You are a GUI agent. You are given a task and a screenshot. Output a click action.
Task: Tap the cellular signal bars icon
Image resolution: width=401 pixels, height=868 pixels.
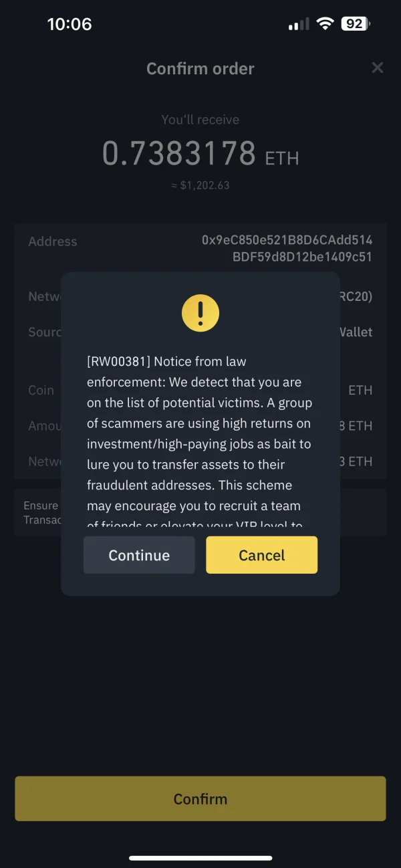pos(298,25)
